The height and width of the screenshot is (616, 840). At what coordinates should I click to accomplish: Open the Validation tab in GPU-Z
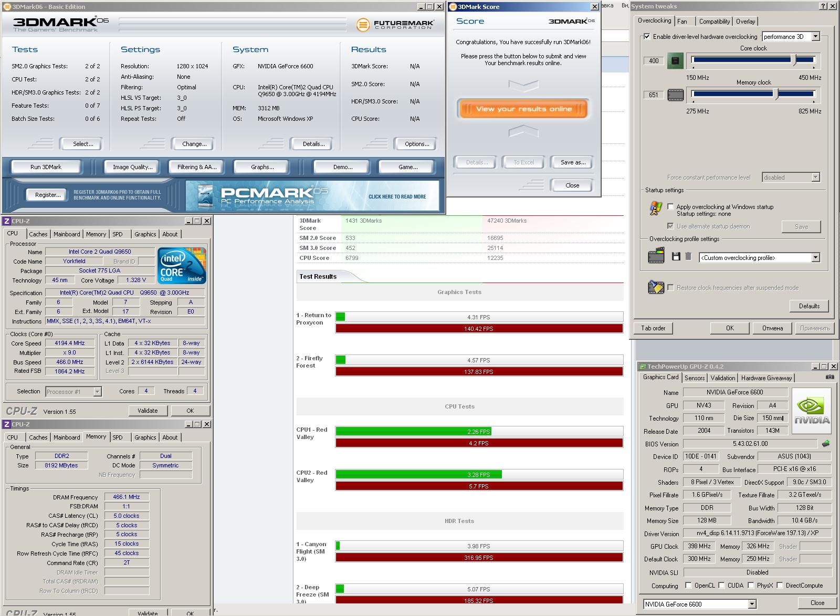[723, 378]
